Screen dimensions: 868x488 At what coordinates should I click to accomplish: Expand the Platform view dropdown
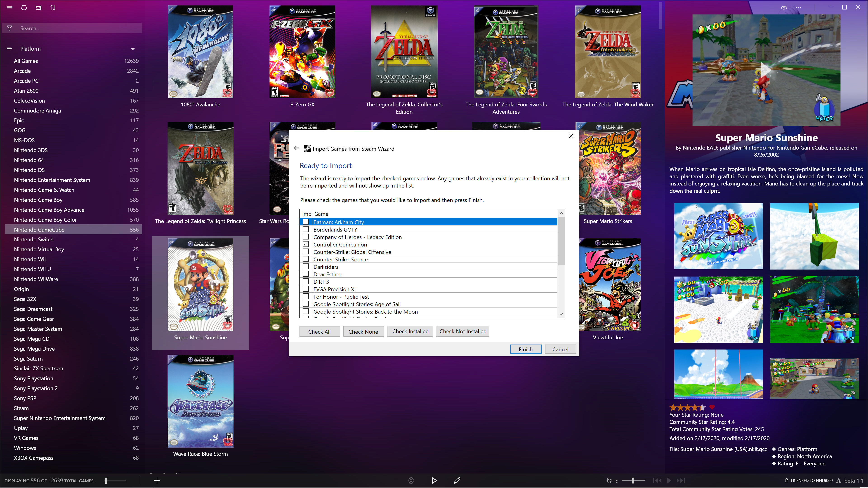tap(133, 49)
